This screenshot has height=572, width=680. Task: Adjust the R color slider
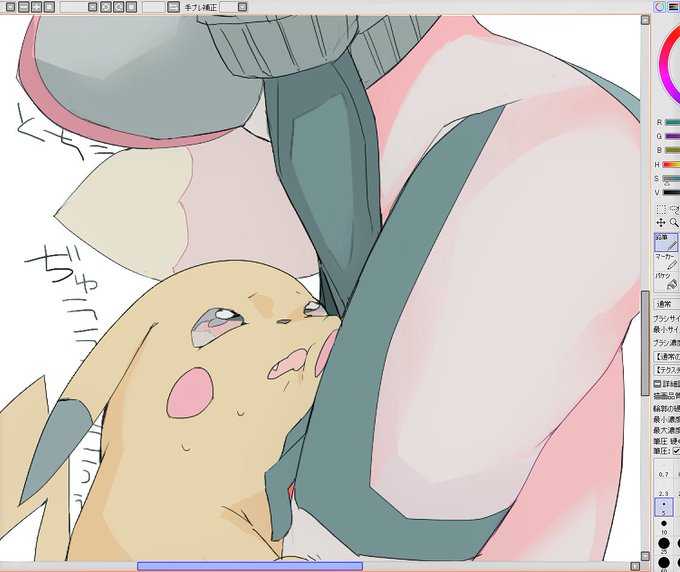[x=672, y=123]
